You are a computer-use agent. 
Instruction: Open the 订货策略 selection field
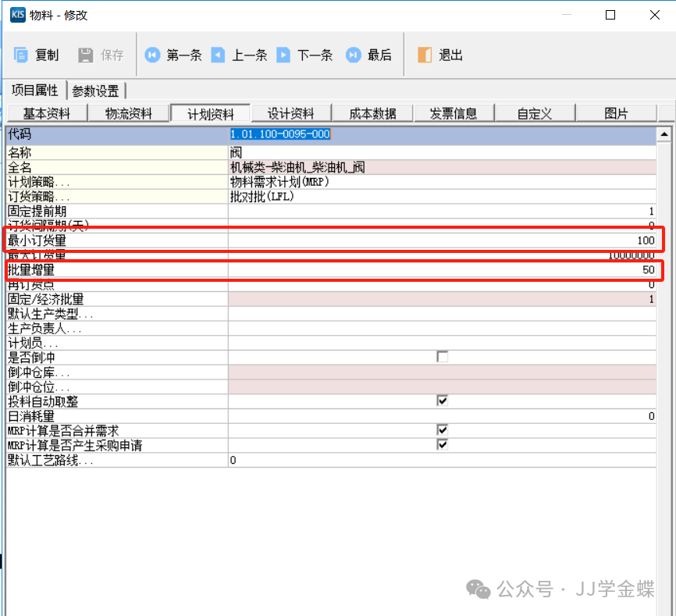click(441, 197)
